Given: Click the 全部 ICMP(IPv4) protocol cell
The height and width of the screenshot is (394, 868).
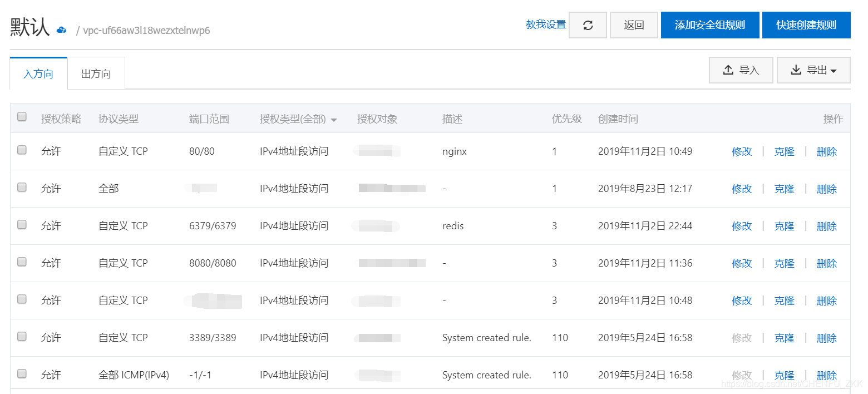Looking at the screenshot, I should [x=134, y=375].
